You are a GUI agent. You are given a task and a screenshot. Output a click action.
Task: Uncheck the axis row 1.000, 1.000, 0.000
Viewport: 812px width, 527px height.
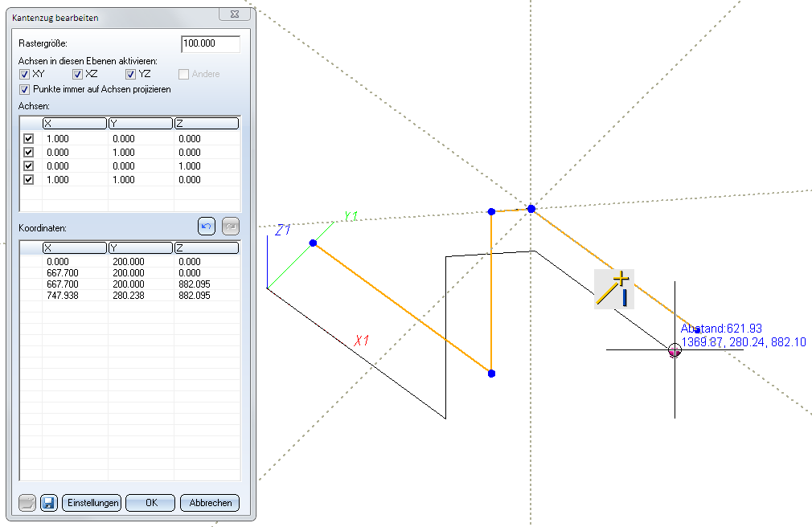[x=29, y=180]
